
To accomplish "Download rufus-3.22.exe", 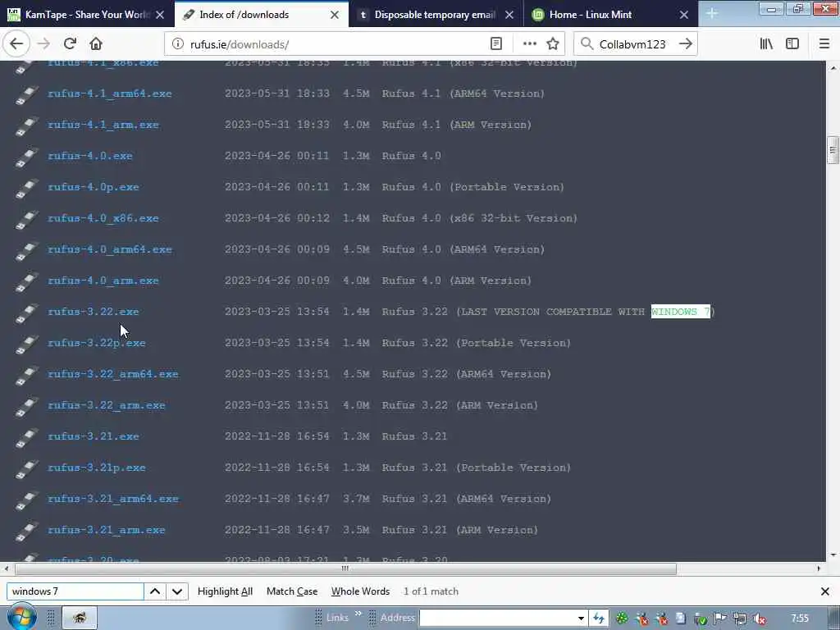I will click(94, 312).
